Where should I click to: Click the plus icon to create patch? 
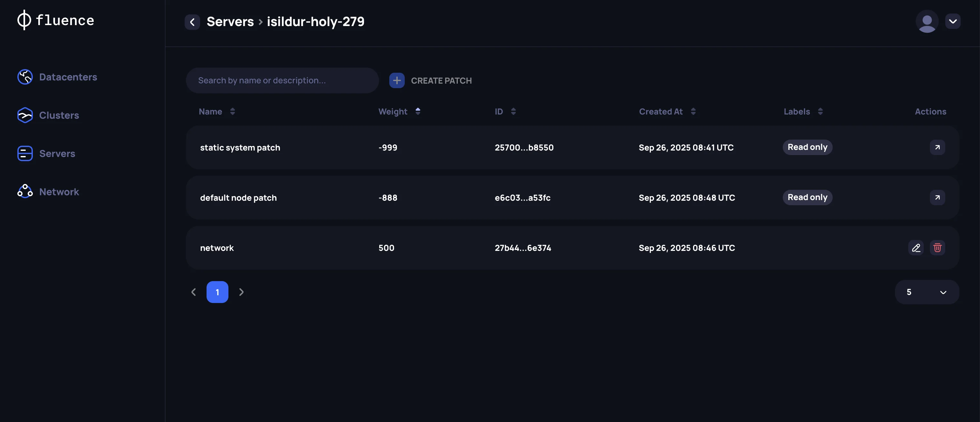(x=396, y=81)
